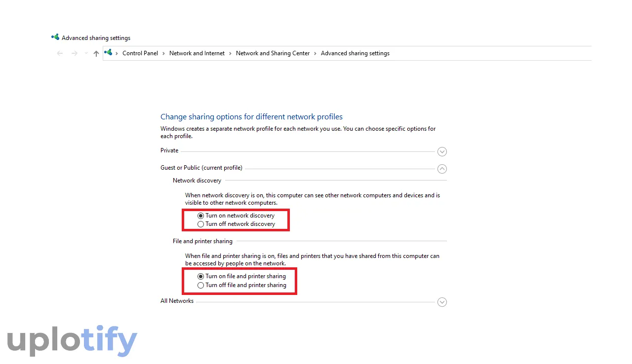Select Turn off network discovery
Image resolution: width=632 pixels, height=364 pixels.
(236, 224)
